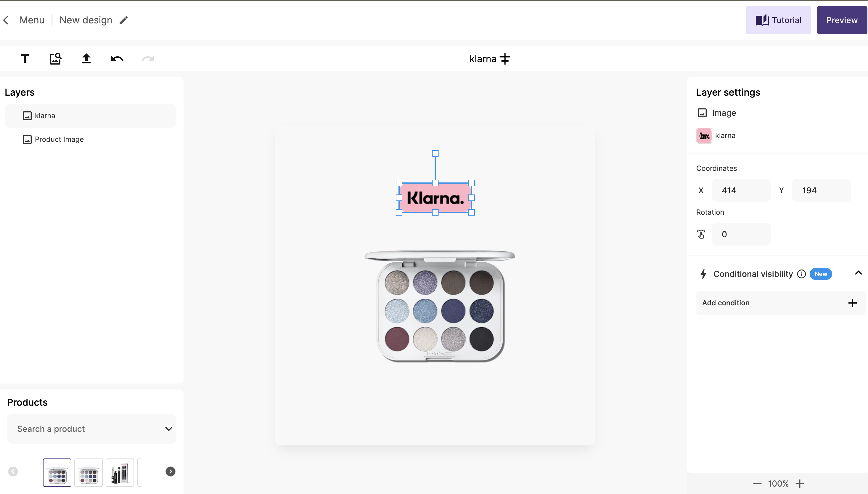
Task: Click the redo arrow icon
Action: 148,59
